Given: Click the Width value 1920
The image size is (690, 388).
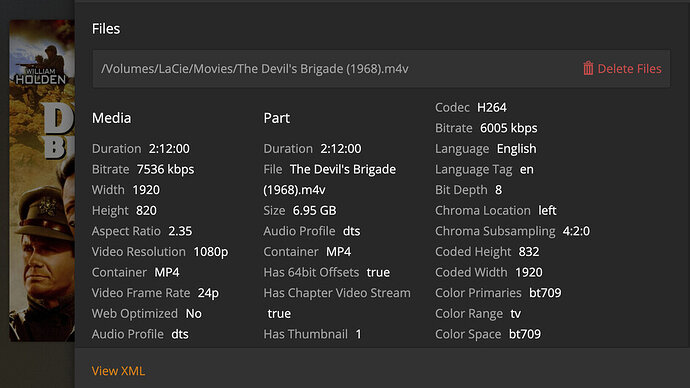Looking at the screenshot, I should [146, 190].
